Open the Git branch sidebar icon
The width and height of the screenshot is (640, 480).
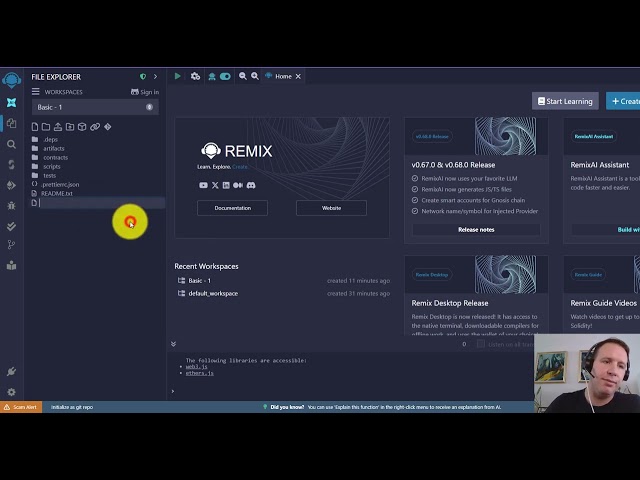(11, 244)
